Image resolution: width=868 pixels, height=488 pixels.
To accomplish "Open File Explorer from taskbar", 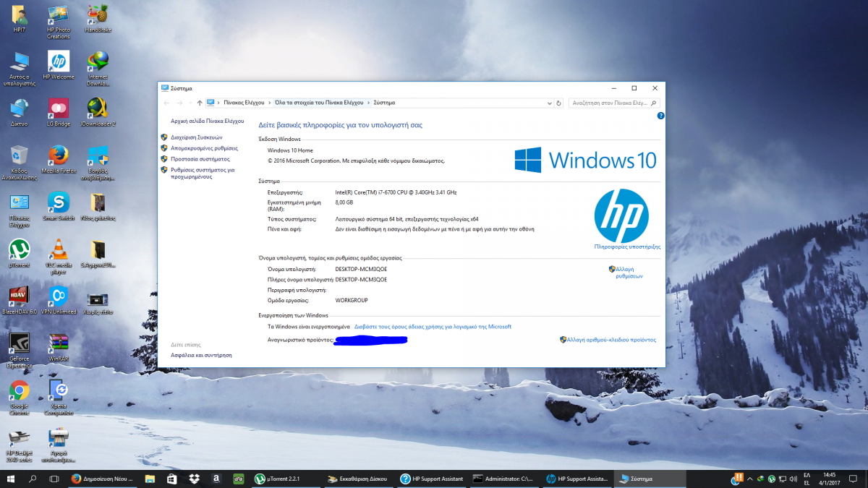I will pos(150,479).
